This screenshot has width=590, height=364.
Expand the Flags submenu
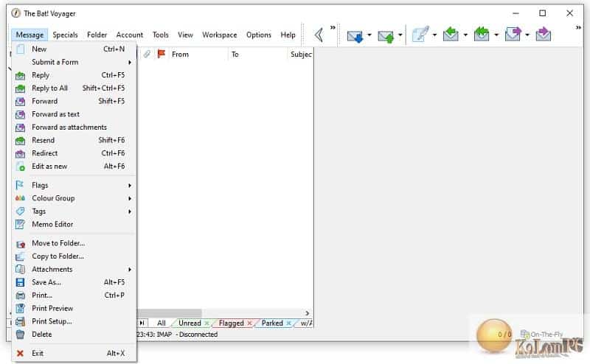coord(130,186)
